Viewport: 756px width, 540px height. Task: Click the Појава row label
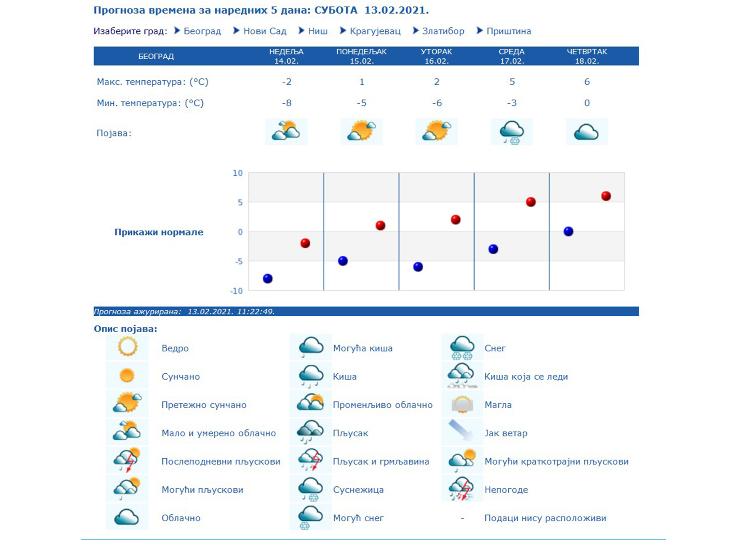[x=114, y=134]
